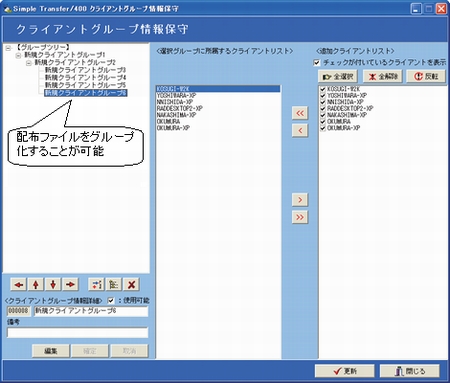Close the window with the red X
The width and height of the screenshot is (450, 383).
point(441,8)
